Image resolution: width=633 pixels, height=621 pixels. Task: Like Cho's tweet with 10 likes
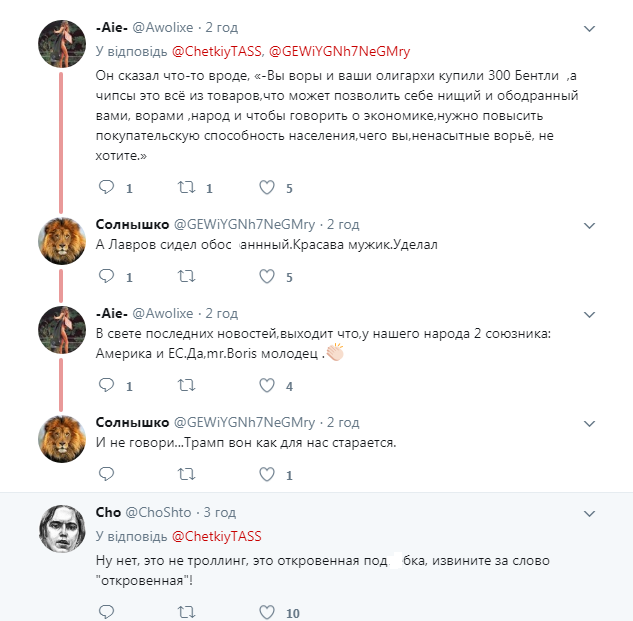[x=267, y=612]
